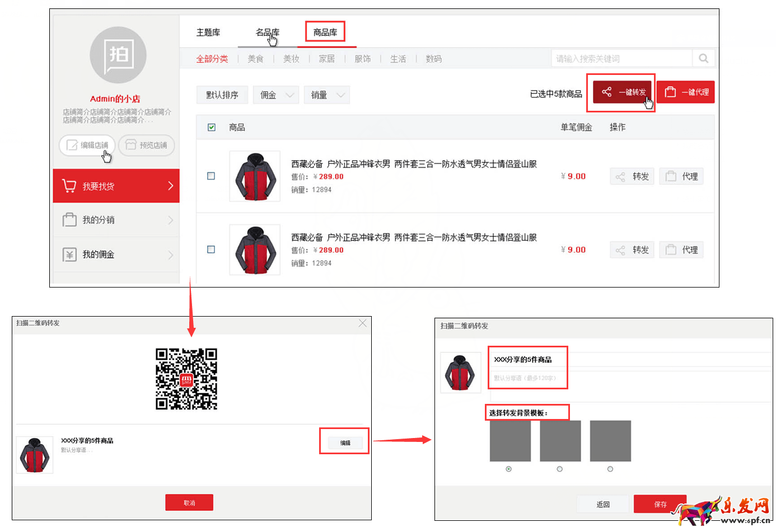This screenshot has width=776, height=532.
Task: Switch to the 商品库 tab
Action: (x=325, y=32)
